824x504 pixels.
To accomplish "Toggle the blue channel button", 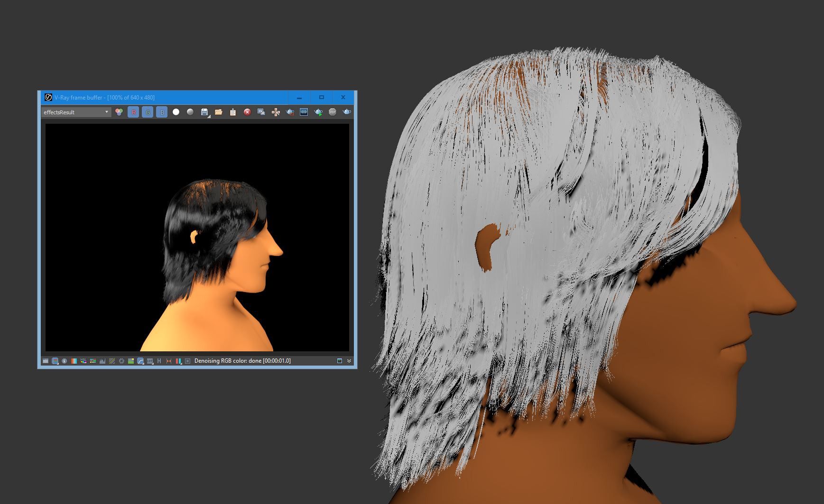I will click(162, 112).
